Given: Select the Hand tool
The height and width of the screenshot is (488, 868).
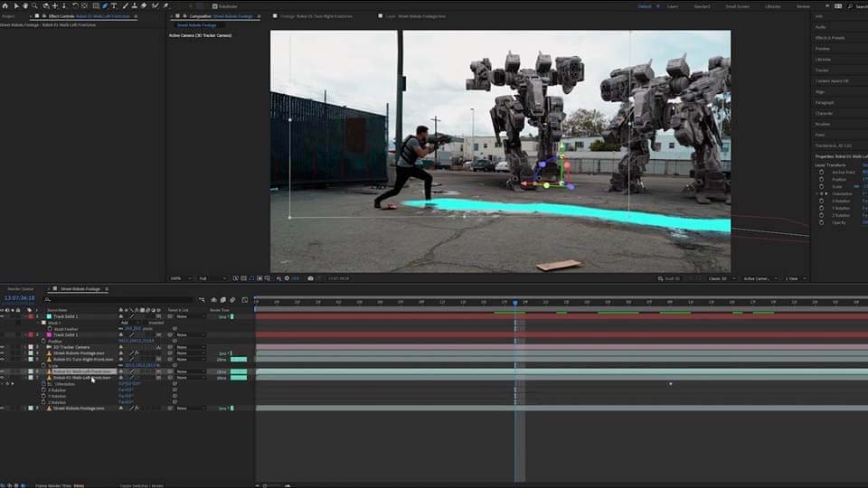Looking at the screenshot, I should [25, 5].
